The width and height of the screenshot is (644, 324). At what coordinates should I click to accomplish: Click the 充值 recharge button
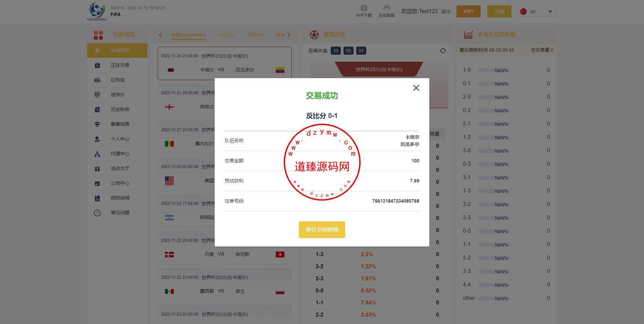pyautogui.click(x=499, y=11)
